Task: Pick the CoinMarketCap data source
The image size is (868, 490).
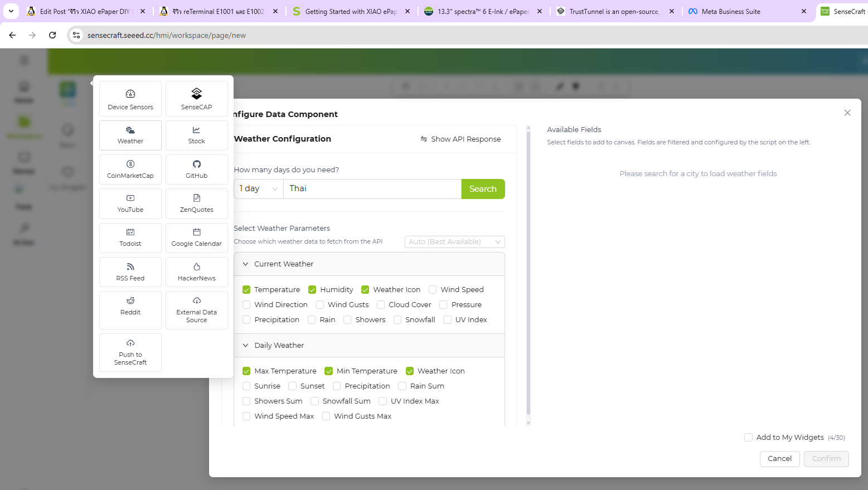Action: tap(130, 169)
